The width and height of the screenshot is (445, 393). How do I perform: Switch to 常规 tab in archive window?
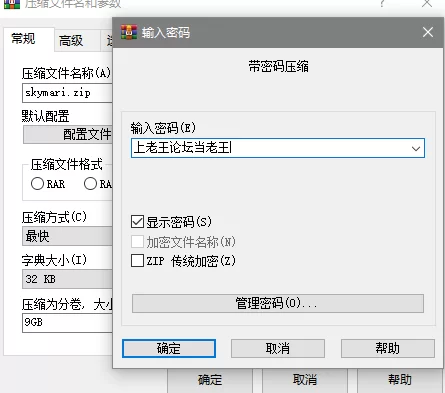[29, 39]
